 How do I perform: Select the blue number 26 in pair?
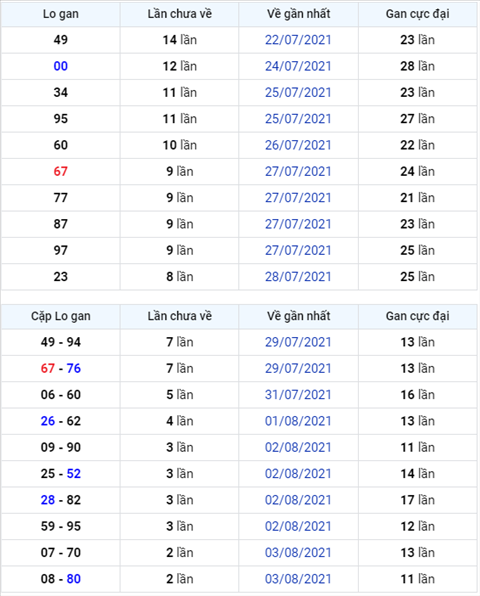pos(48,421)
